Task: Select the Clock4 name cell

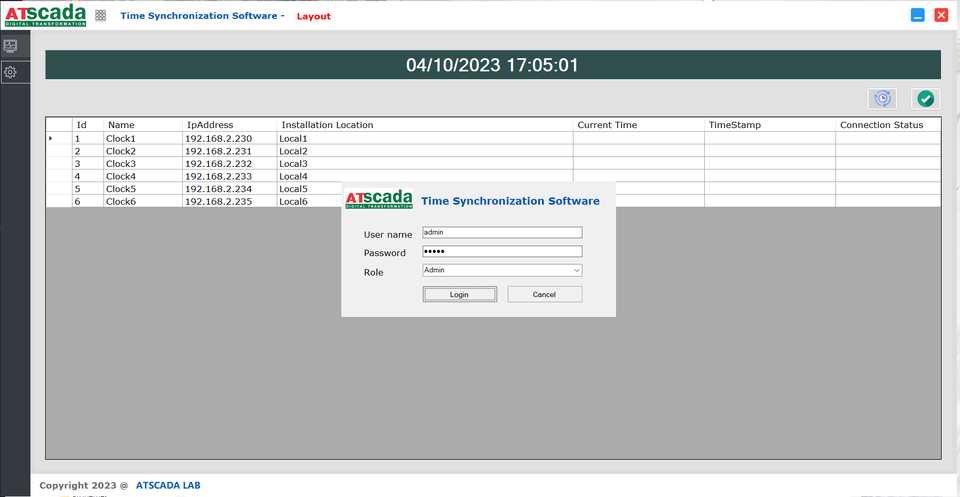Action: pos(143,176)
